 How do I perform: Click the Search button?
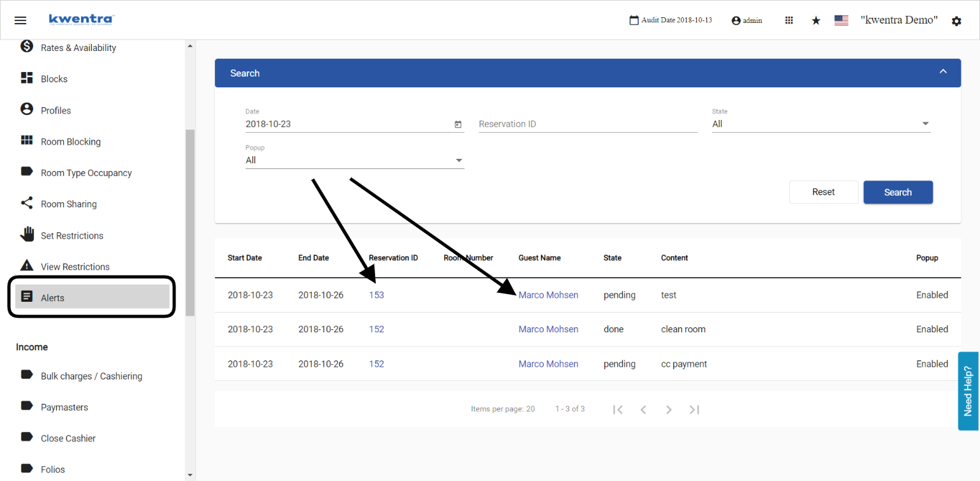click(898, 192)
